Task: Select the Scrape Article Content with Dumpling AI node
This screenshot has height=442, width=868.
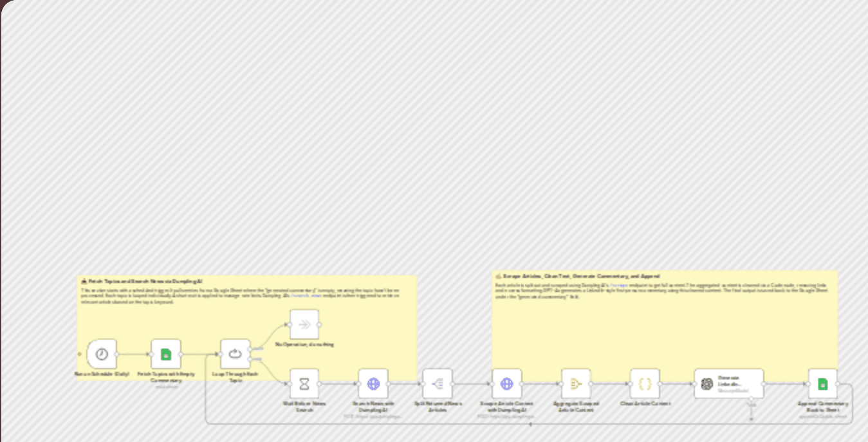Action: click(x=507, y=383)
